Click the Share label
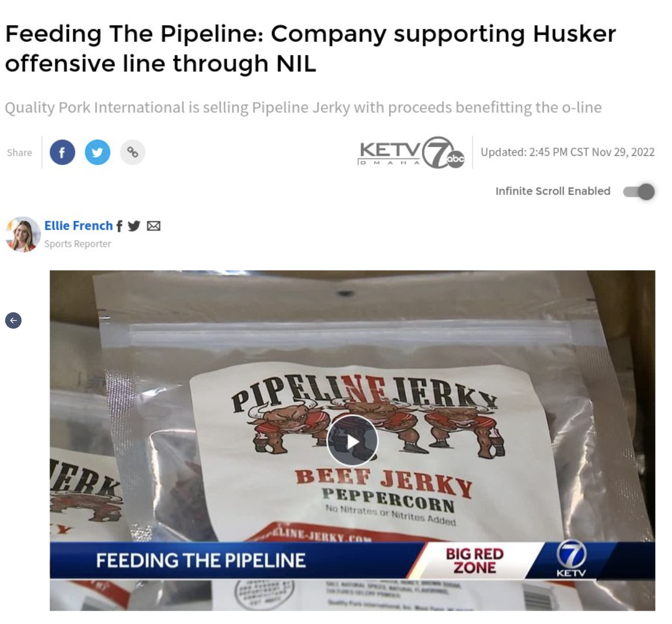Image resolution: width=672 pixels, height=624 pixels. click(19, 153)
